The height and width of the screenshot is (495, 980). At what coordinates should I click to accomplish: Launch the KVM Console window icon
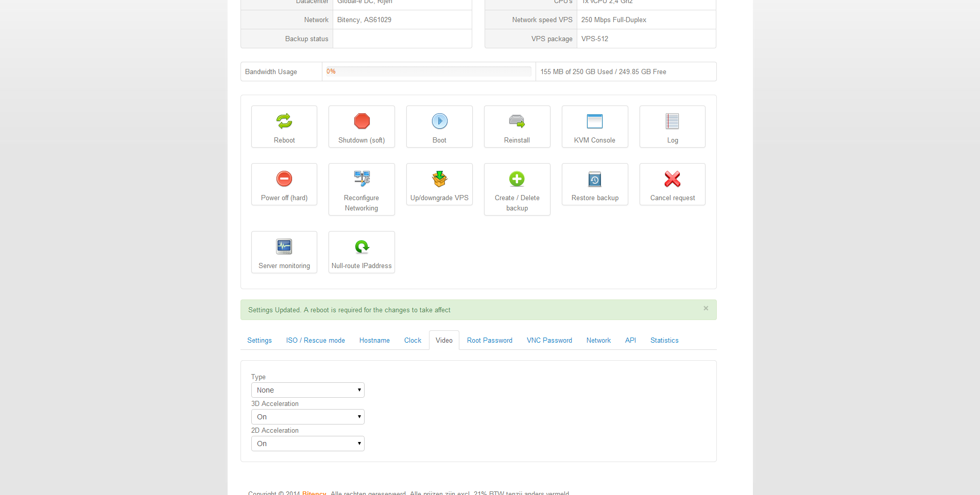594,121
